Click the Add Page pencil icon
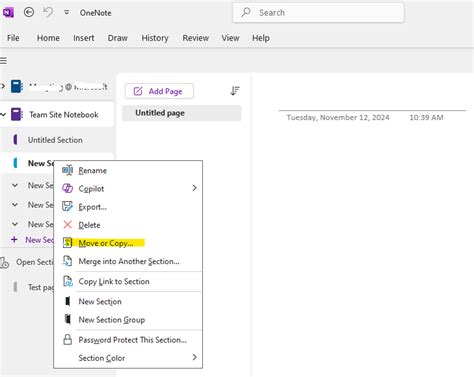 pyautogui.click(x=138, y=91)
